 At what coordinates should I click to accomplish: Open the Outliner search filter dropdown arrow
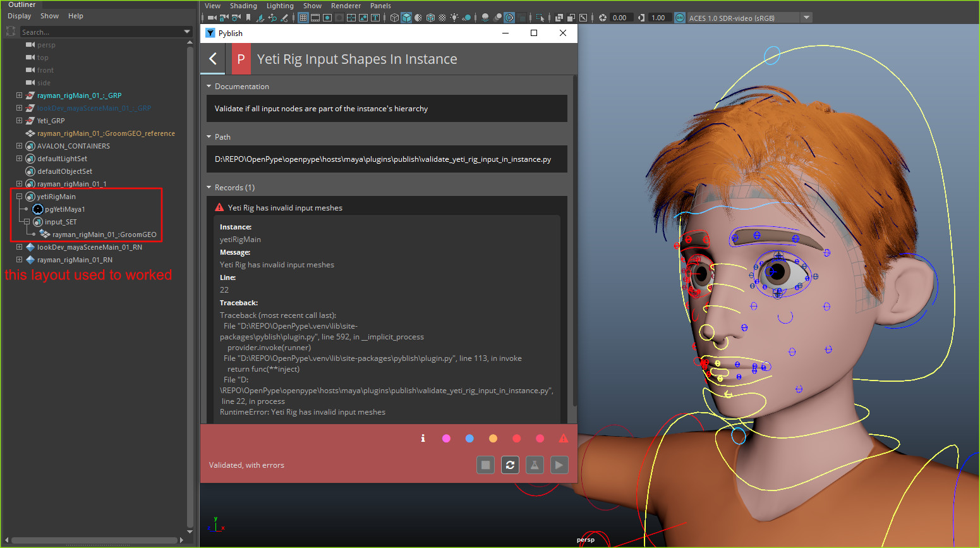tap(187, 32)
